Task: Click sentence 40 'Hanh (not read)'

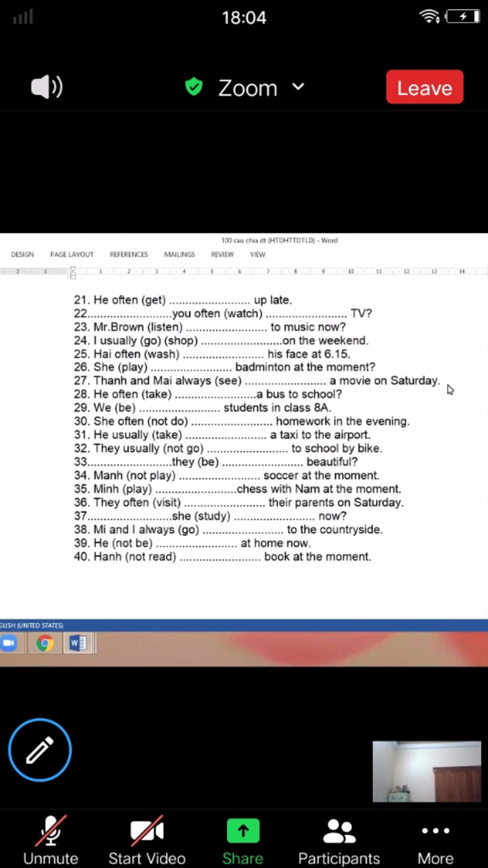Action: click(223, 557)
